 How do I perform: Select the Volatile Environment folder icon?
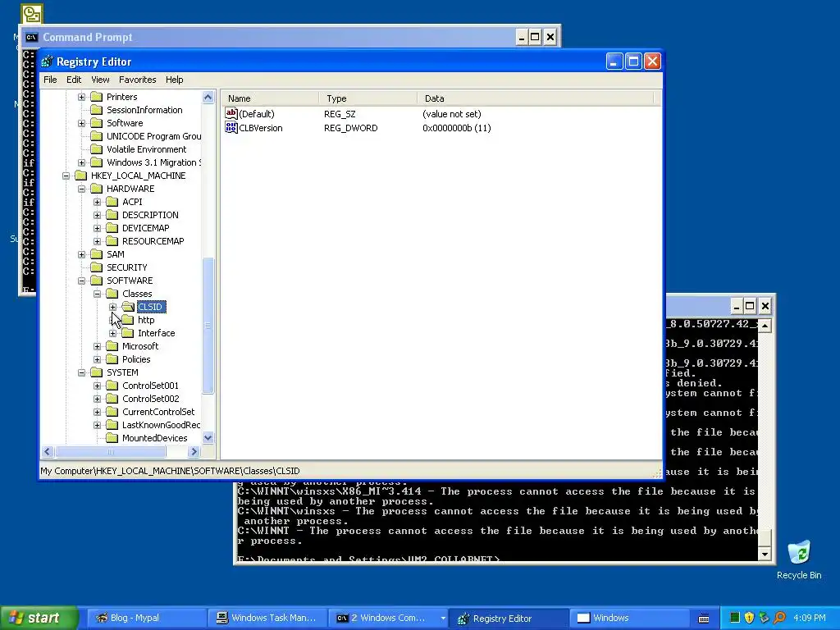click(97, 149)
